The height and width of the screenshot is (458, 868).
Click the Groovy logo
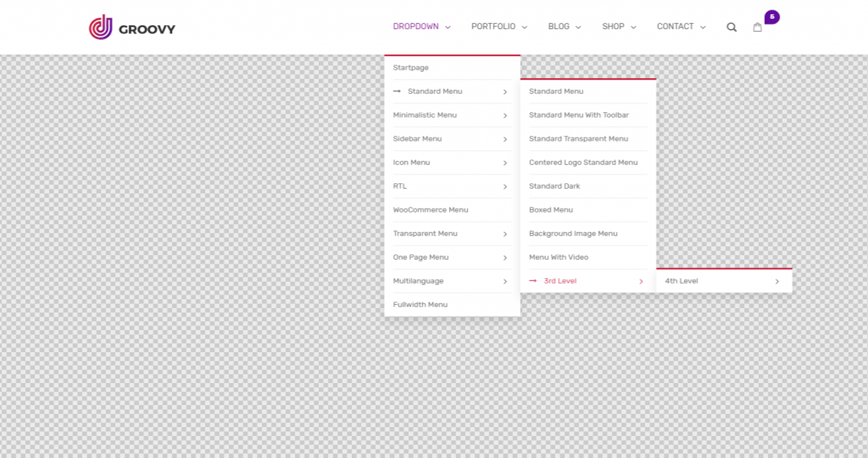(x=131, y=27)
